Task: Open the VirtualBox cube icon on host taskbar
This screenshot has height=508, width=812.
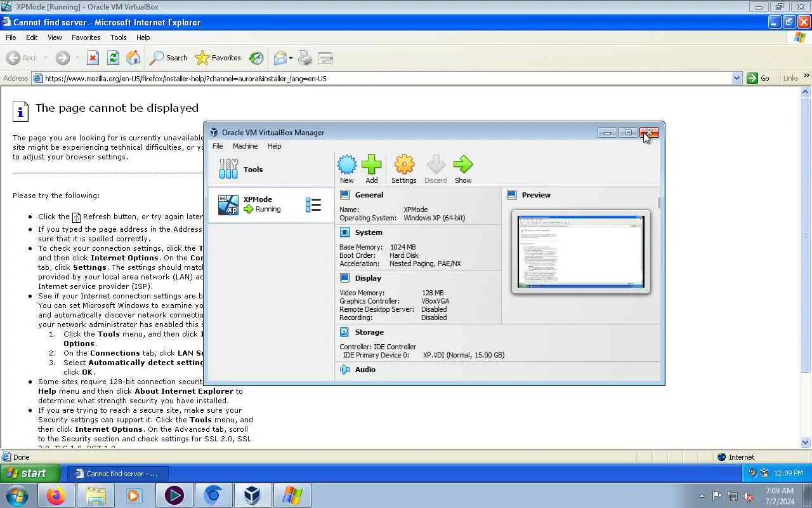Action: click(252, 495)
